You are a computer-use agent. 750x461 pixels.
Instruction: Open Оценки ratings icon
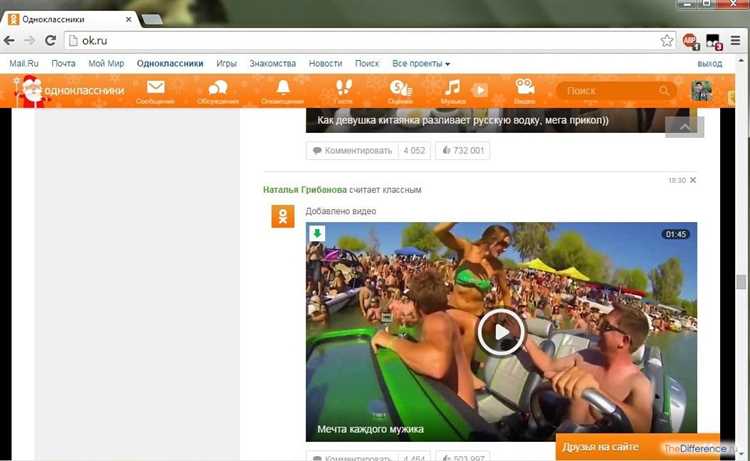pyautogui.click(x=400, y=89)
